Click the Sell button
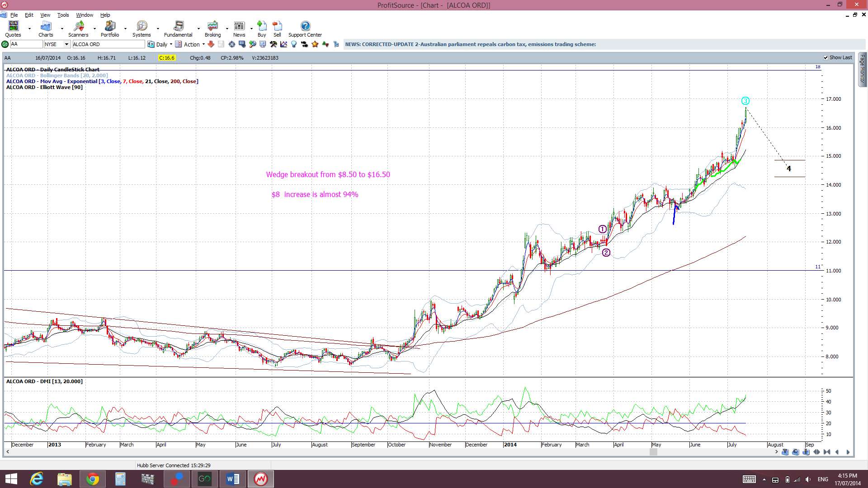 [277, 28]
